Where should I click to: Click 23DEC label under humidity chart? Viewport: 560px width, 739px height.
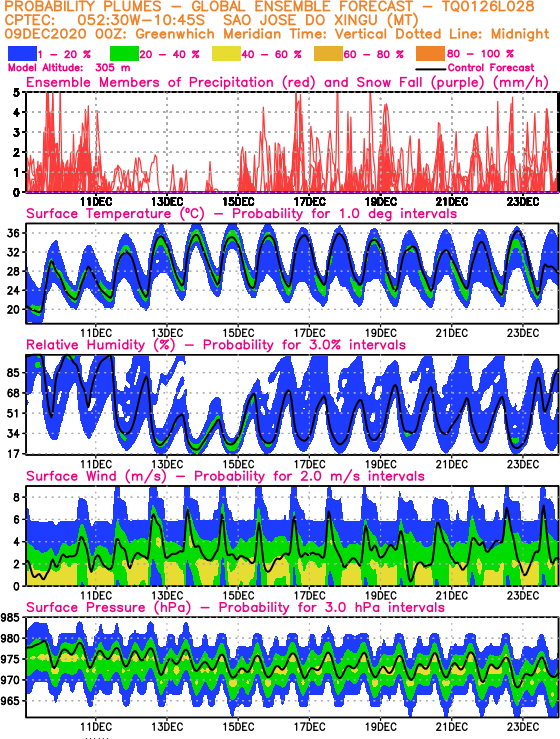tap(522, 464)
